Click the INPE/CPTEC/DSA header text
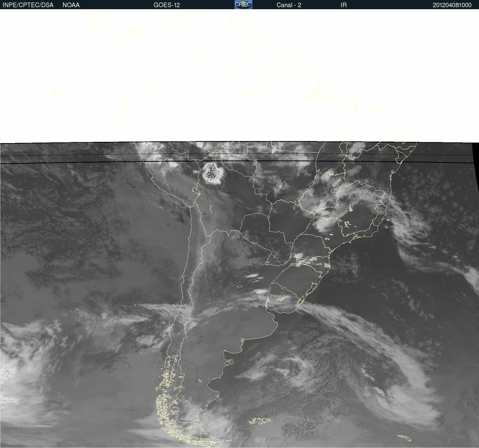Viewport: 479px width, 448px height. 28,5
